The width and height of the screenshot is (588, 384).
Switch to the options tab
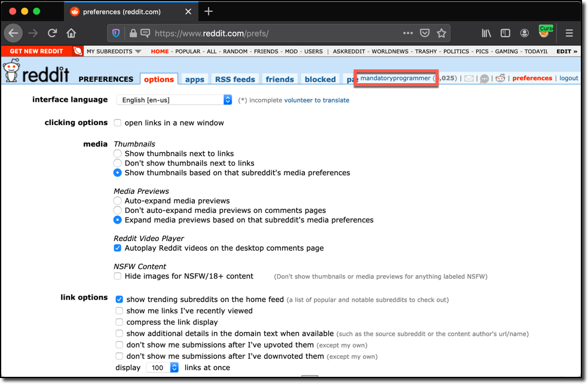pyautogui.click(x=159, y=79)
